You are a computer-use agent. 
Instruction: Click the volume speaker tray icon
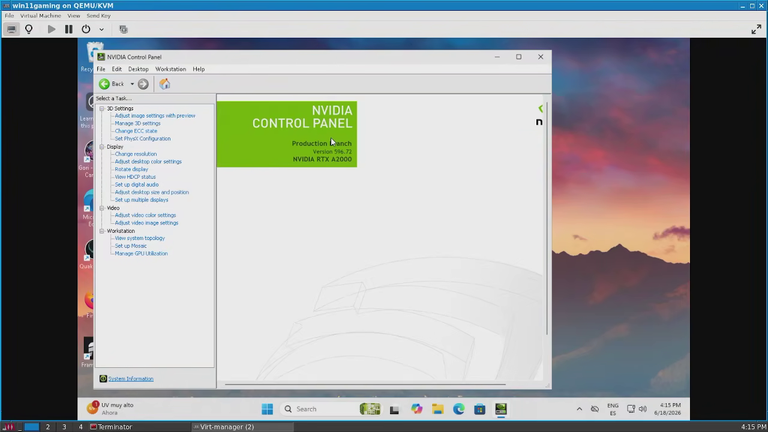[x=643, y=409]
